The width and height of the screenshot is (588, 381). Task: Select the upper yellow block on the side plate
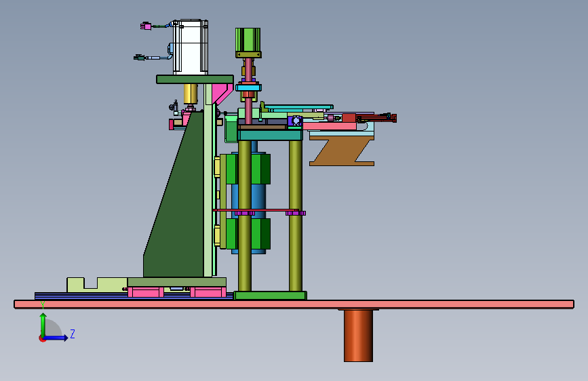(x=217, y=167)
